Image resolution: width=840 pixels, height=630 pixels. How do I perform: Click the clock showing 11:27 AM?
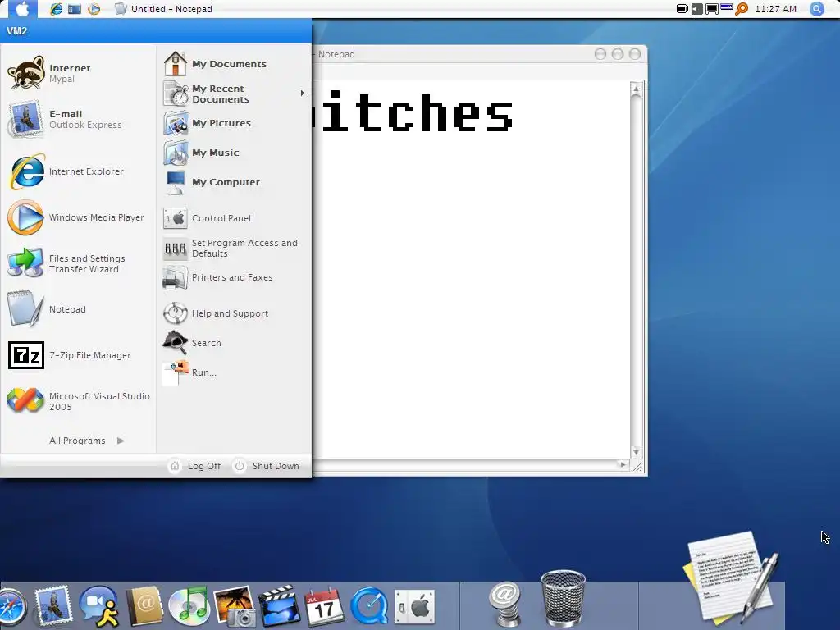(775, 9)
